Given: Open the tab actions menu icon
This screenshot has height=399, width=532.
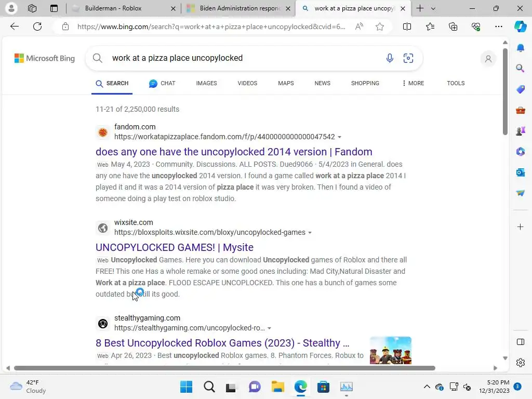Looking at the screenshot, I should 54,8.
